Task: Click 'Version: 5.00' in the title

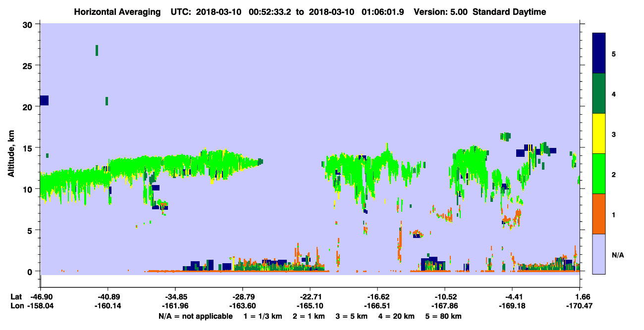Action: point(440,12)
